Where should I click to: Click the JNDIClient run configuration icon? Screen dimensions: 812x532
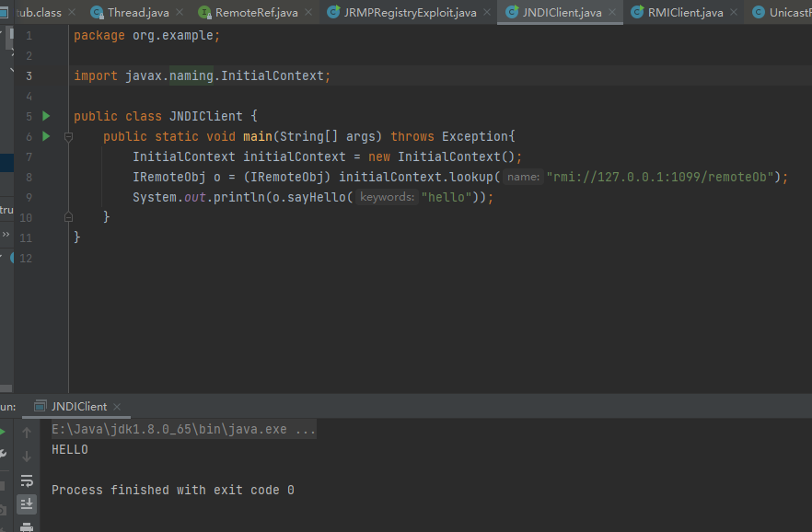[41, 406]
